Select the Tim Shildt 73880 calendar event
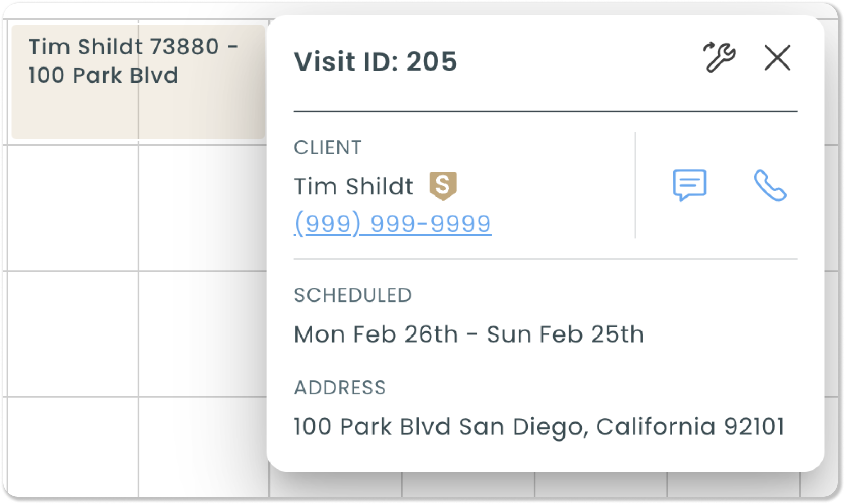Image resolution: width=845 pixels, height=504 pixels. coord(138,82)
